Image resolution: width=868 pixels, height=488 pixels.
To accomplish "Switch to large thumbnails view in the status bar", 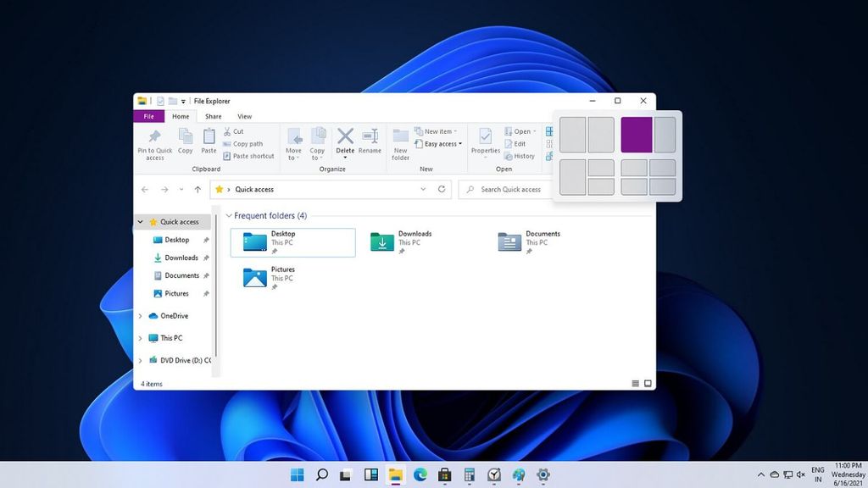I will click(x=648, y=383).
